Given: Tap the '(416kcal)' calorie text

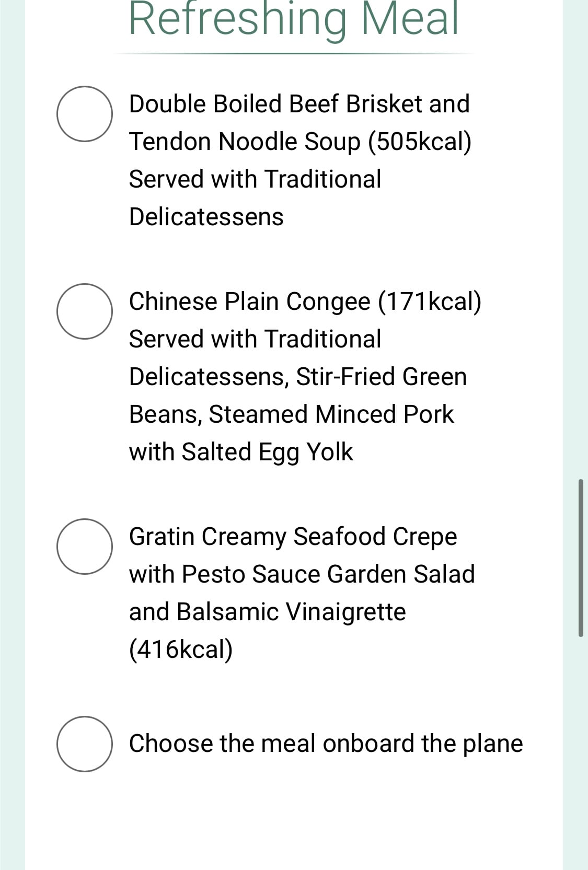Looking at the screenshot, I should (x=181, y=649).
